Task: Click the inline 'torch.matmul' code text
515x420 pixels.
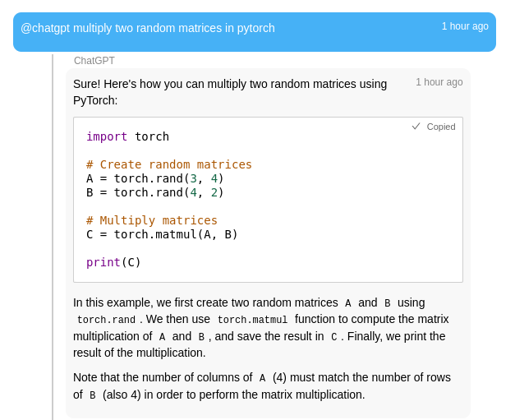Action: point(252,320)
